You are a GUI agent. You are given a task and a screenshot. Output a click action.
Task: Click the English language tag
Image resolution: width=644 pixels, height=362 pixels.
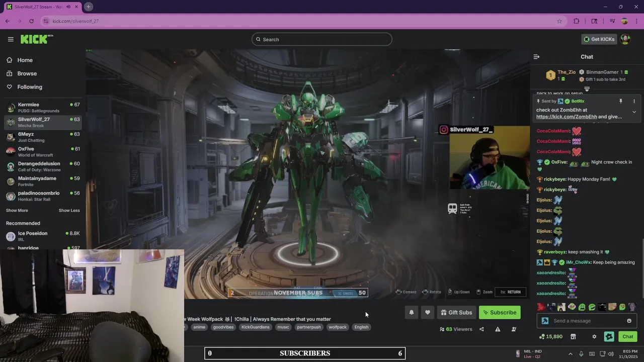pyautogui.click(x=361, y=327)
